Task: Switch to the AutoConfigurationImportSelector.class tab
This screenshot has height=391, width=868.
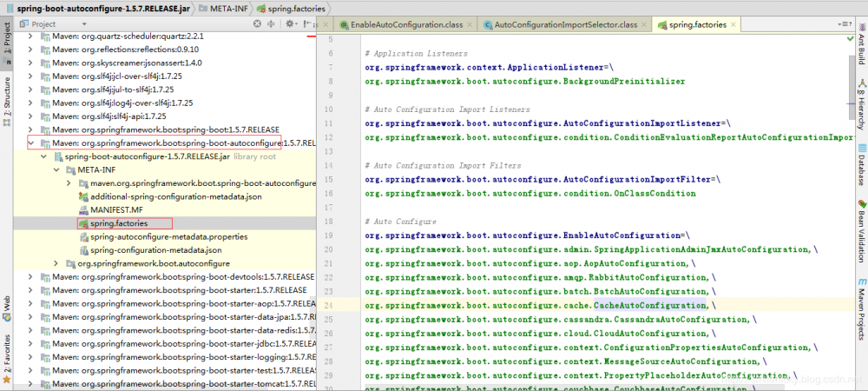Action: pos(565,24)
